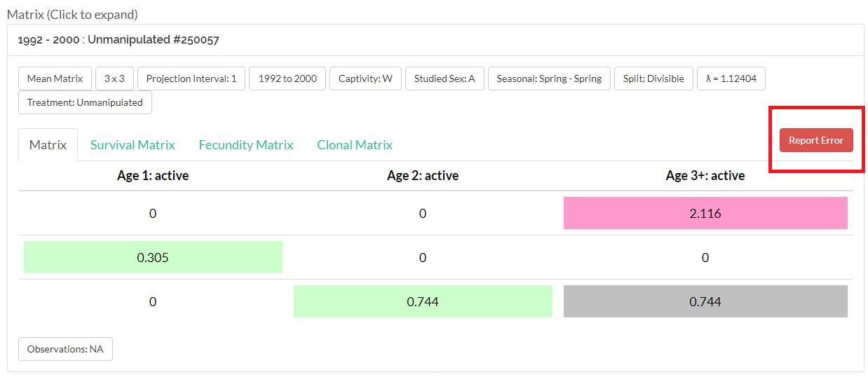Click the 1992 to 2000 tag
Image resolution: width=868 pixels, height=377 pixels.
[287, 78]
